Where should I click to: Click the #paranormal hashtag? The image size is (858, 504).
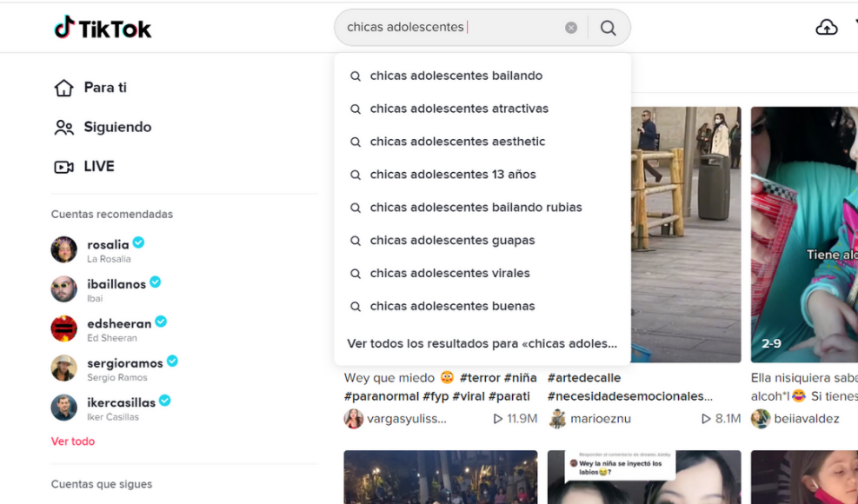click(382, 396)
